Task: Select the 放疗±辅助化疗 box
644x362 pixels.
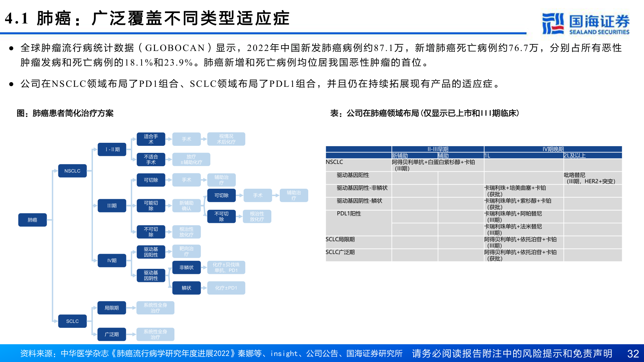Action: [191, 160]
